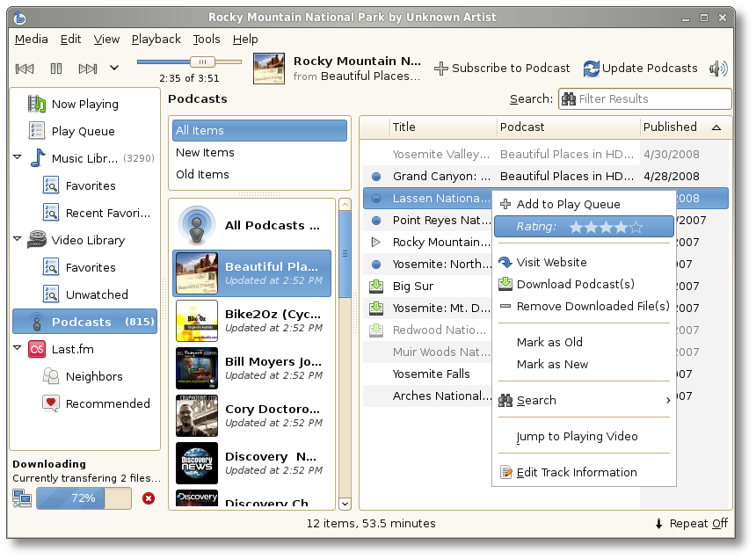Click the track position seek slider

(x=189, y=62)
